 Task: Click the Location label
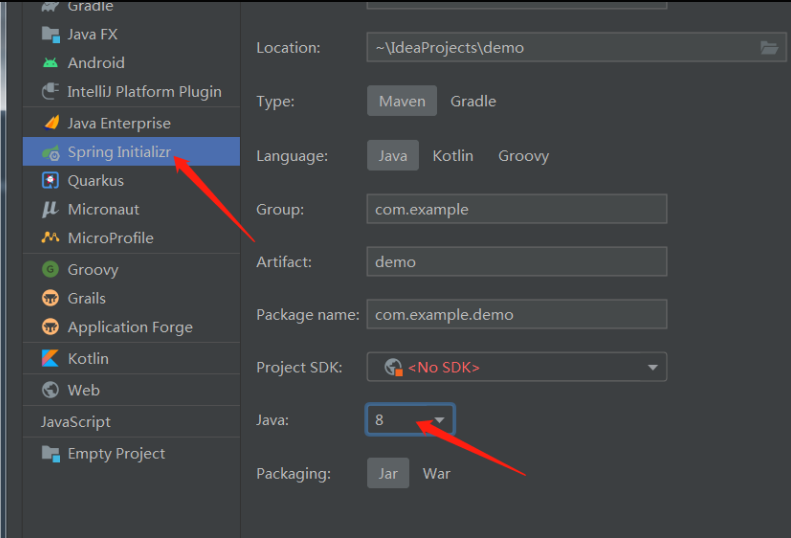[x=288, y=47]
